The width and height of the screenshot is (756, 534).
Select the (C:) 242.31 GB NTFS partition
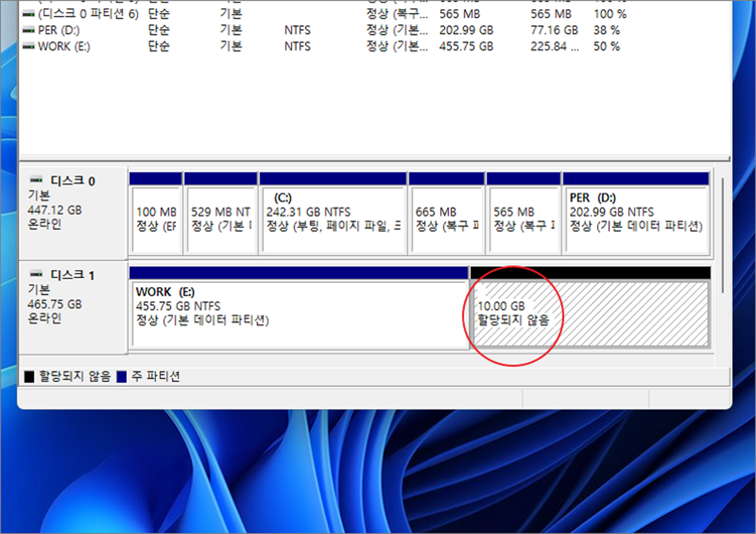pos(332,212)
